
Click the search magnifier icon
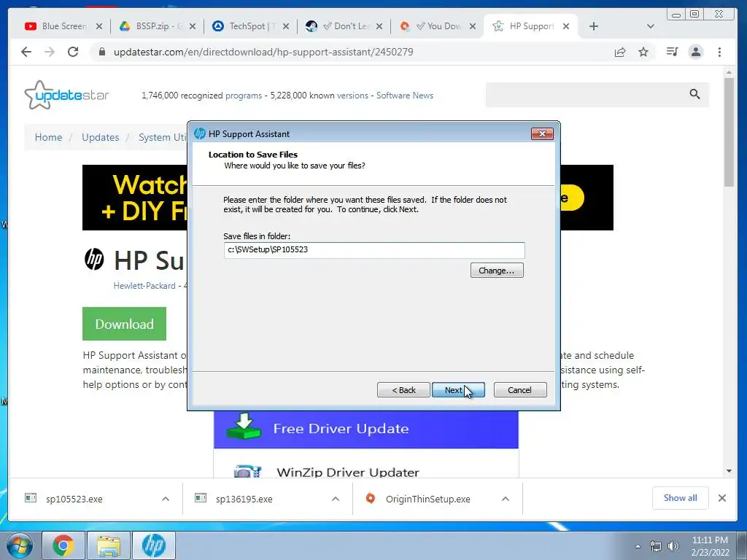click(695, 94)
